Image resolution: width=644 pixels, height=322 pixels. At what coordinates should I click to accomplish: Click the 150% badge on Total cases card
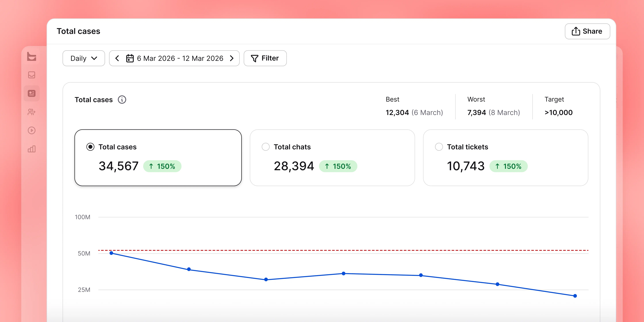[x=162, y=166]
